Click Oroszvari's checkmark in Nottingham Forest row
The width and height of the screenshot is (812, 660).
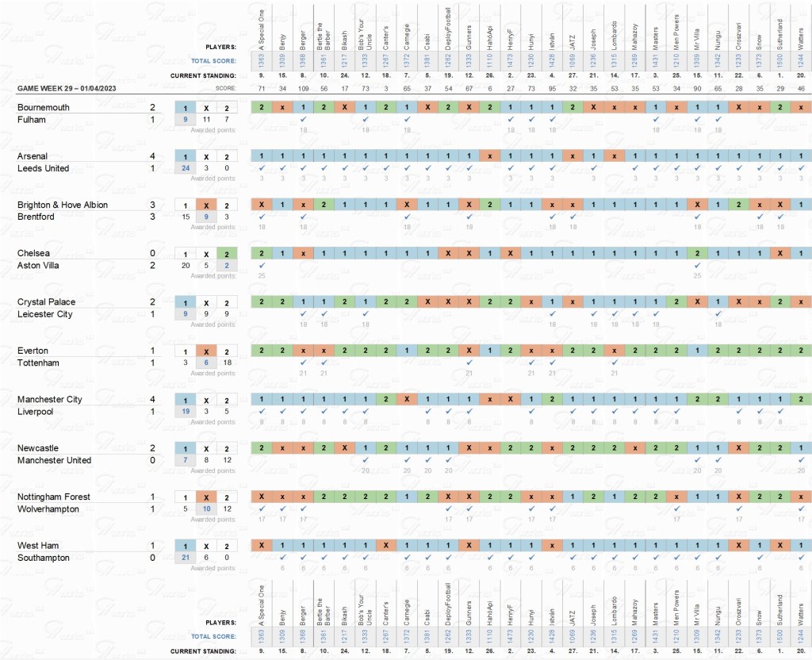[x=738, y=508]
